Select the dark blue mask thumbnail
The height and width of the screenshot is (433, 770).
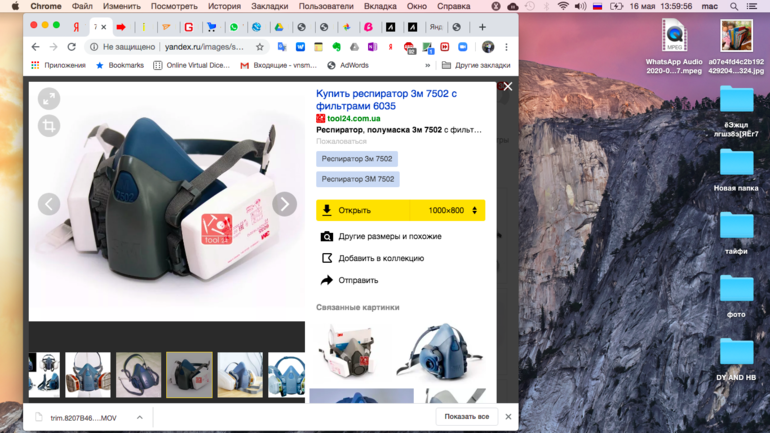tap(138, 375)
